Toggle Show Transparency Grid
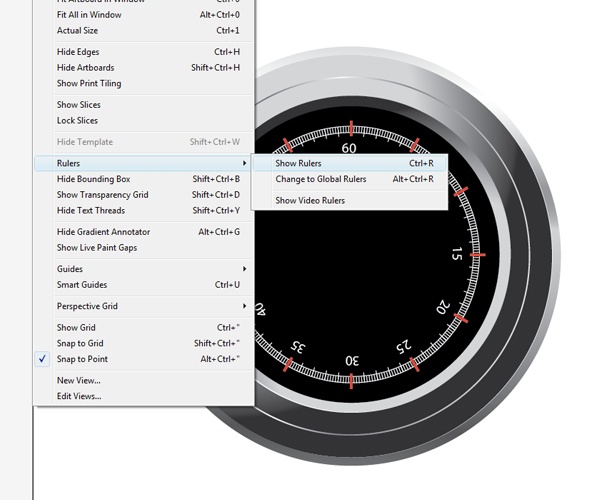Viewport: 600px width, 500px height. click(144, 195)
